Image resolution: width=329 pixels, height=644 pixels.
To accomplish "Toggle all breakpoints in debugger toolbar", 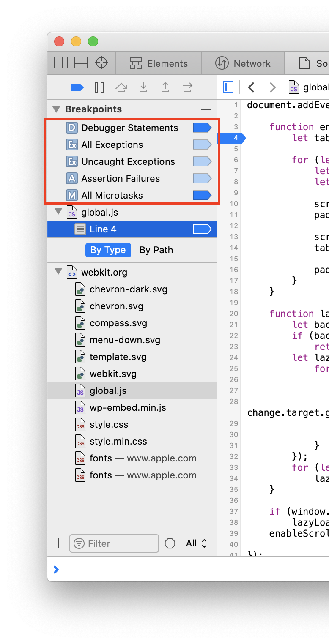I will [x=77, y=87].
